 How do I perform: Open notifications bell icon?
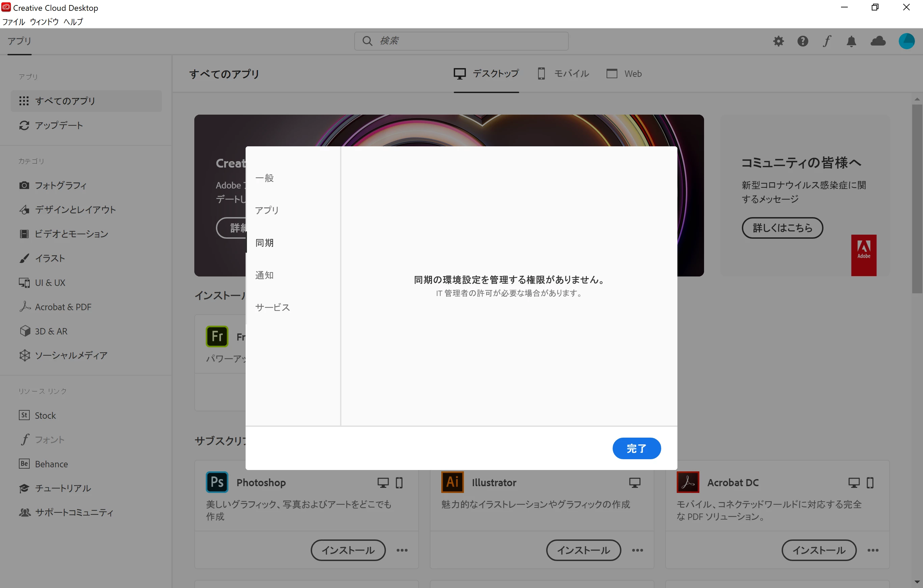(851, 41)
